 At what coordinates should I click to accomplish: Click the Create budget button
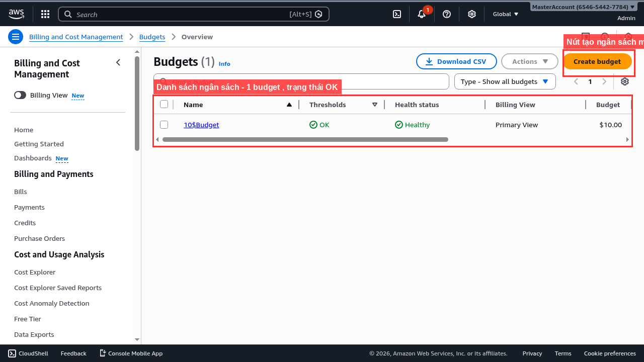pos(597,61)
